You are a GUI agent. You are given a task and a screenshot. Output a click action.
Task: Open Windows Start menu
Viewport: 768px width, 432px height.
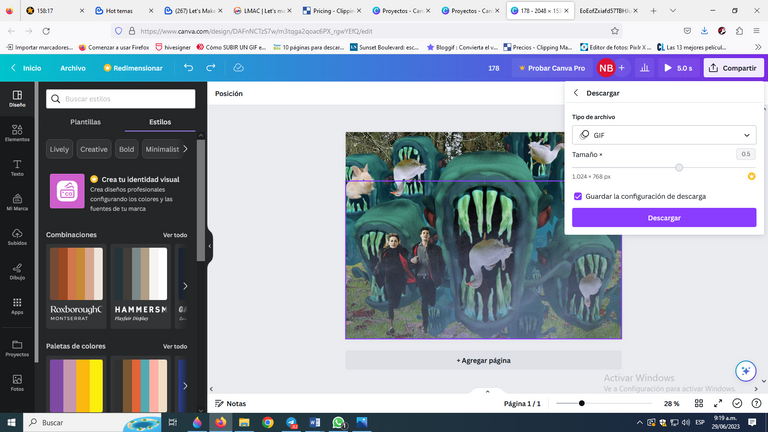(x=11, y=422)
